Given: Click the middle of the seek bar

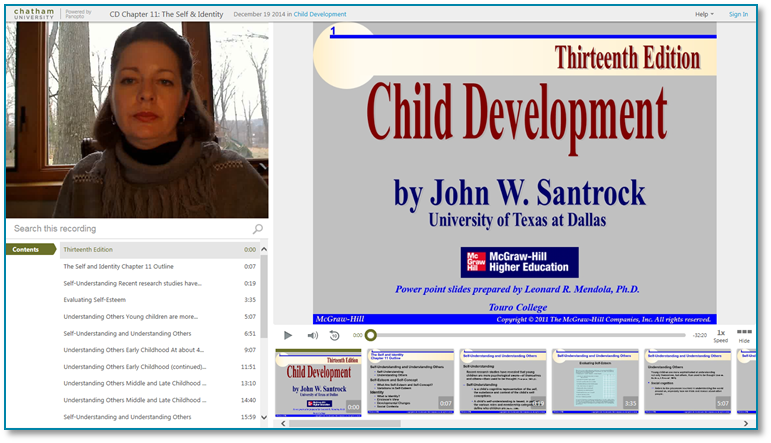Looking at the screenshot, I should (528, 335).
